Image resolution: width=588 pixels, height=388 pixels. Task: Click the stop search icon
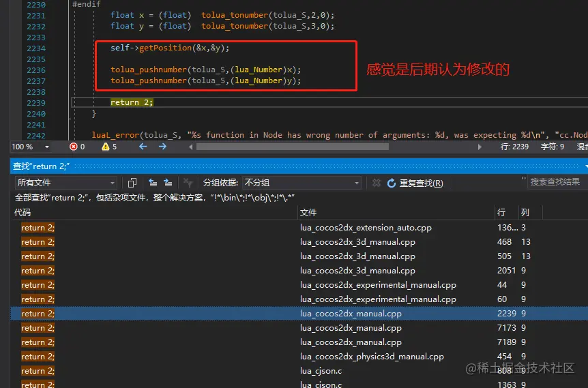[376, 183]
